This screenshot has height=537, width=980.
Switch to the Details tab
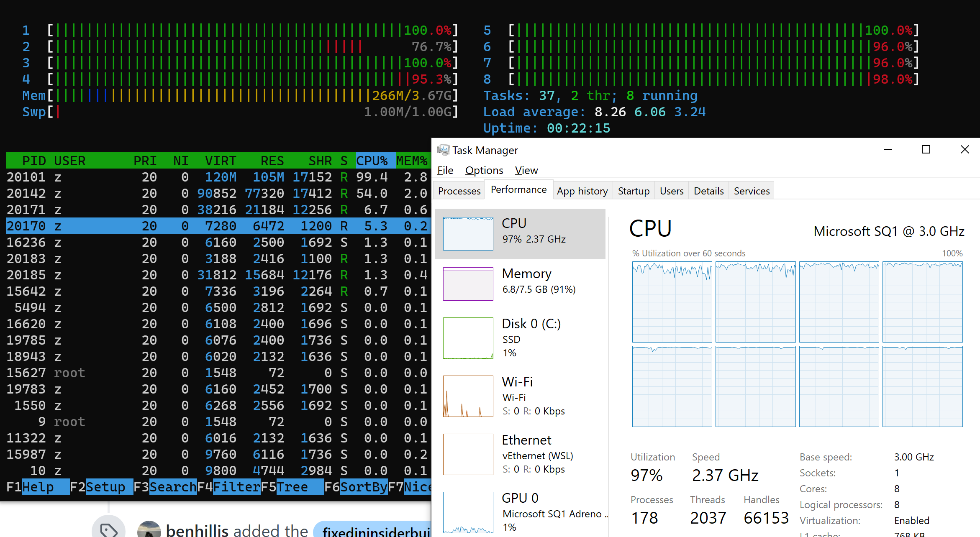tap(708, 191)
